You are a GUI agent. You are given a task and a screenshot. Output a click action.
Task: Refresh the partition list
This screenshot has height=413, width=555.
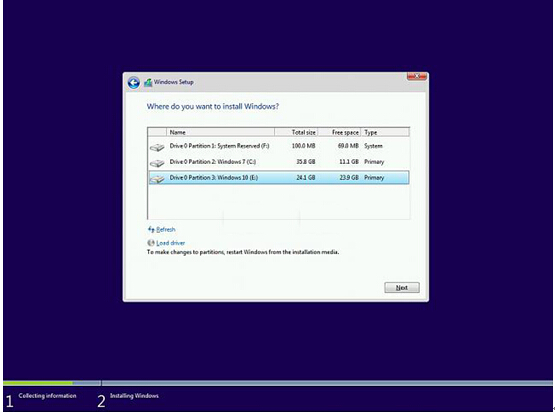(166, 229)
